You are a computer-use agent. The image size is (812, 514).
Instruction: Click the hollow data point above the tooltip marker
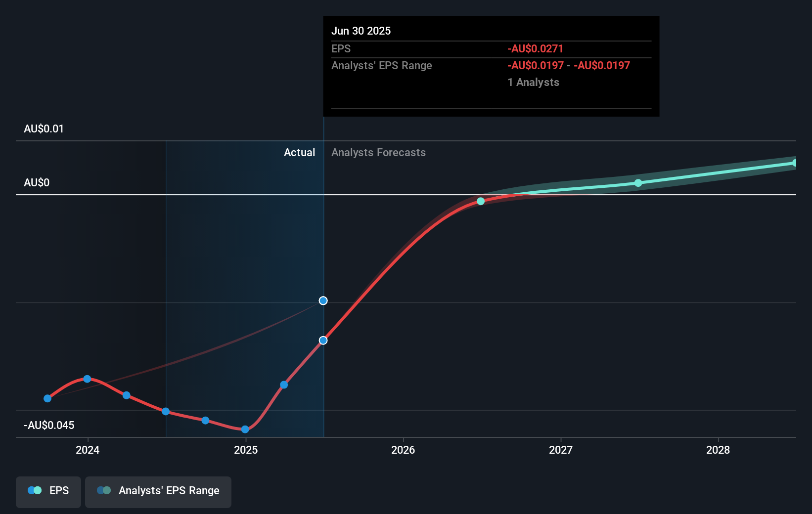(x=323, y=300)
